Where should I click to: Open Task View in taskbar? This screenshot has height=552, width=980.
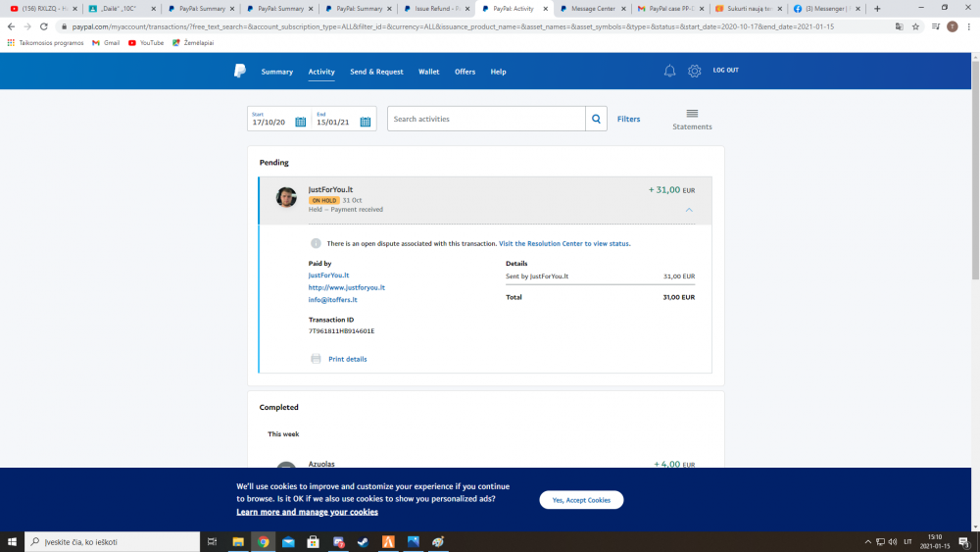click(x=213, y=542)
